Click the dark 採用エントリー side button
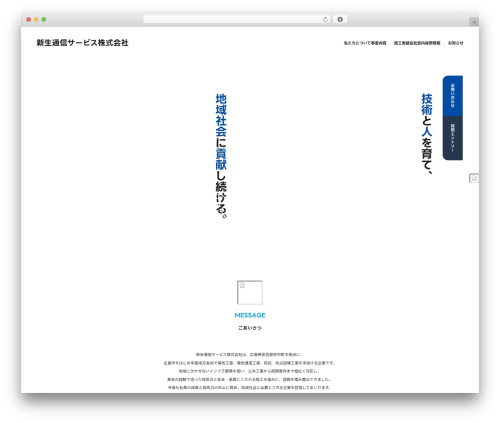 (x=453, y=138)
